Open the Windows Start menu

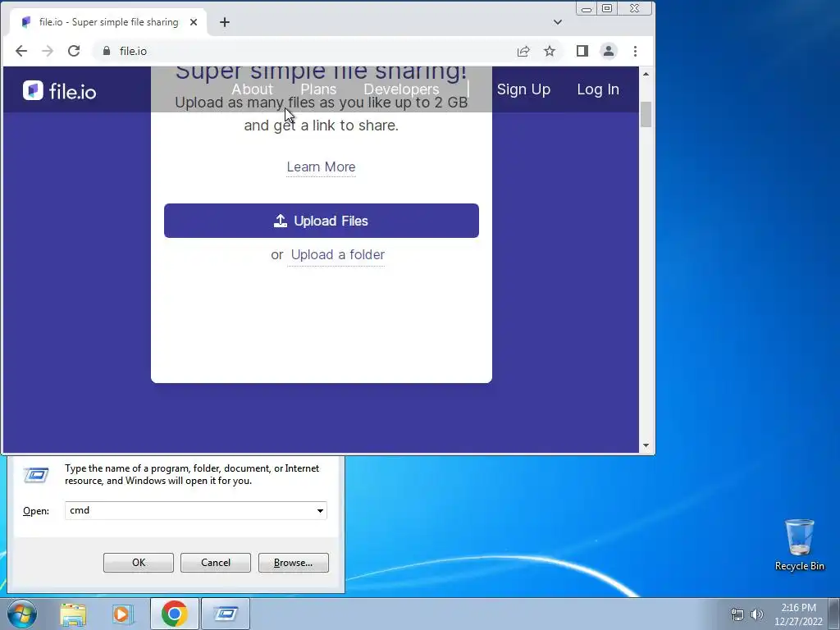[x=22, y=614]
